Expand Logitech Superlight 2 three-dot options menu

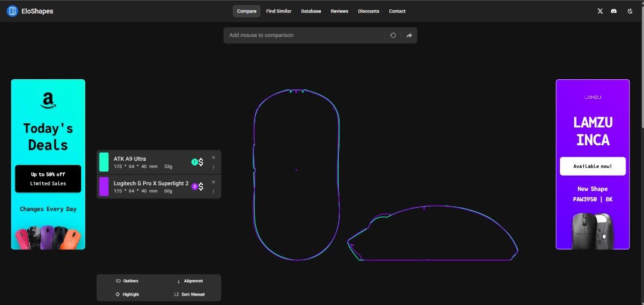pos(213,191)
